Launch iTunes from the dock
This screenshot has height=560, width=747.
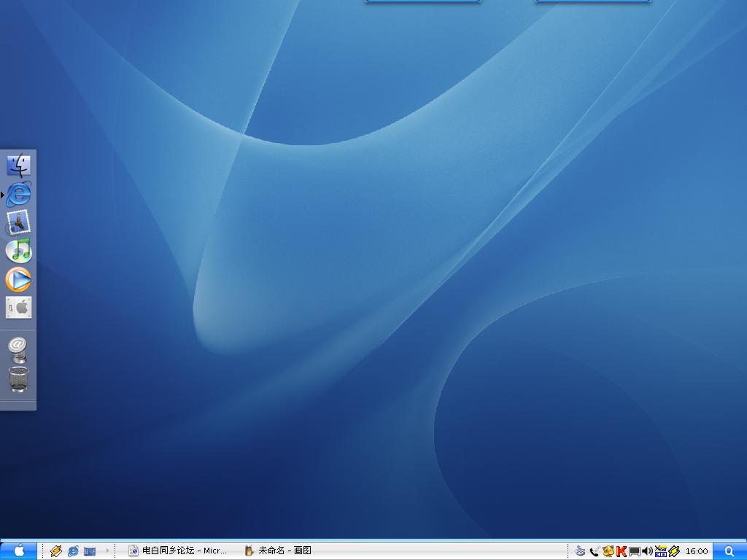19,250
